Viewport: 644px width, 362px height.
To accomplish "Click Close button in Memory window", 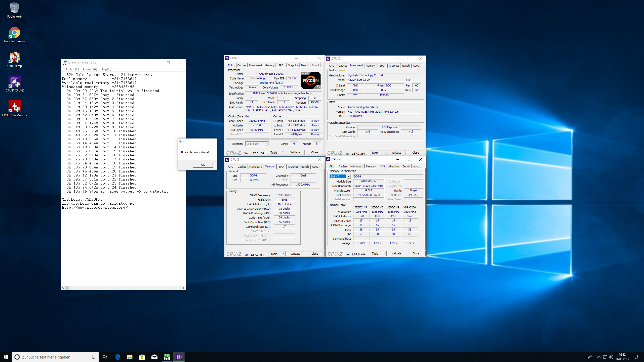I will click(315, 254).
